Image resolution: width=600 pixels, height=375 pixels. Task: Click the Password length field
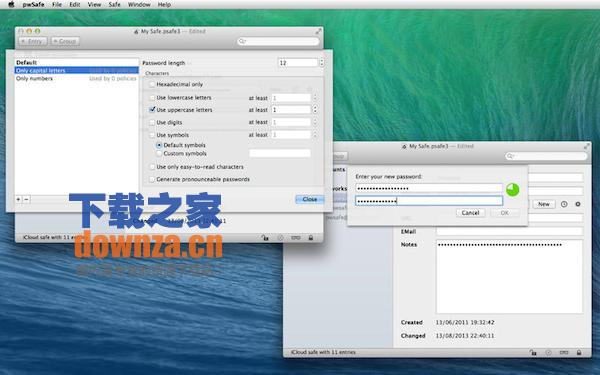(298, 63)
